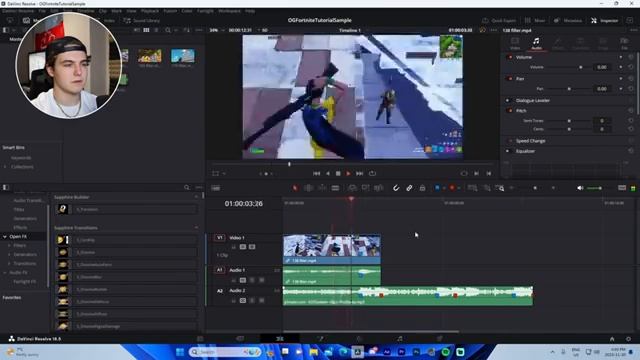Collapse the Sapphire Builder group

point(196,197)
